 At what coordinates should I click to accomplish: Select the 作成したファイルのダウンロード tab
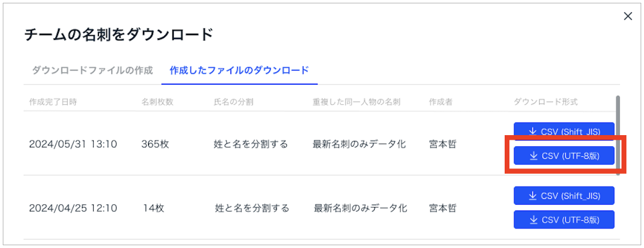pyautogui.click(x=239, y=70)
